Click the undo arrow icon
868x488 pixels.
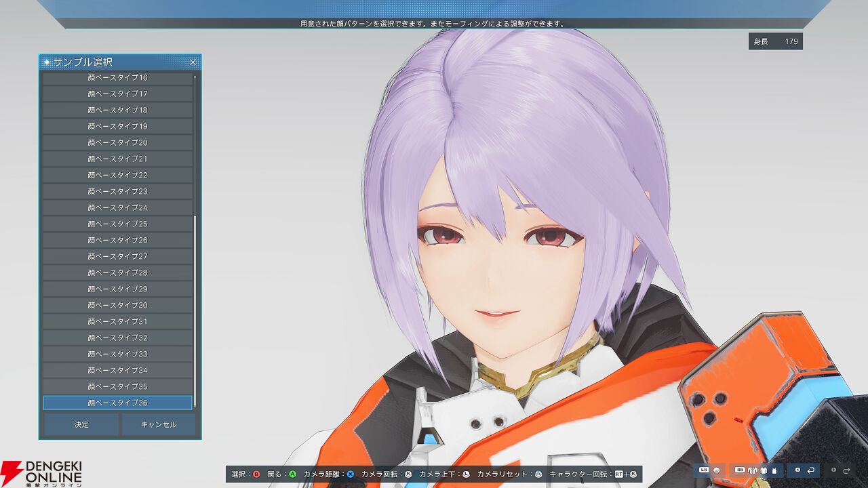coord(810,470)
